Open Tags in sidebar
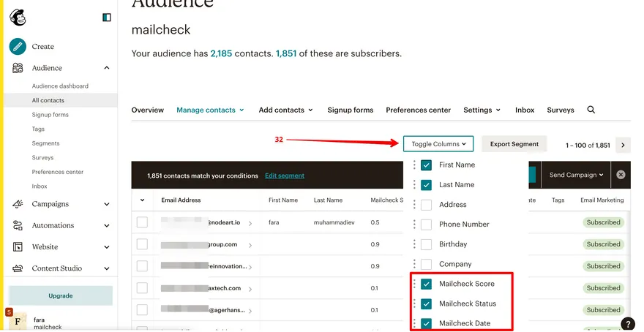The width and height of the screenshot is (644, 332). click(38, 129)
